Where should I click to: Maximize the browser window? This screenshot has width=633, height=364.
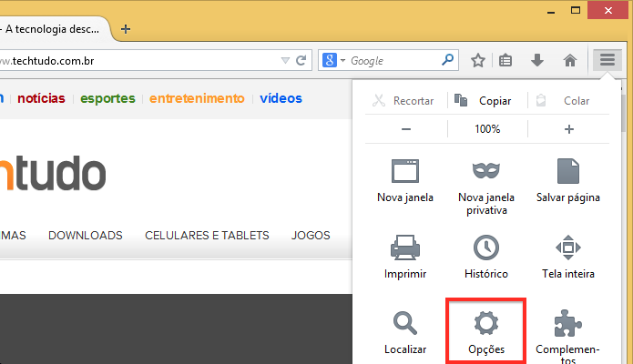576,11
